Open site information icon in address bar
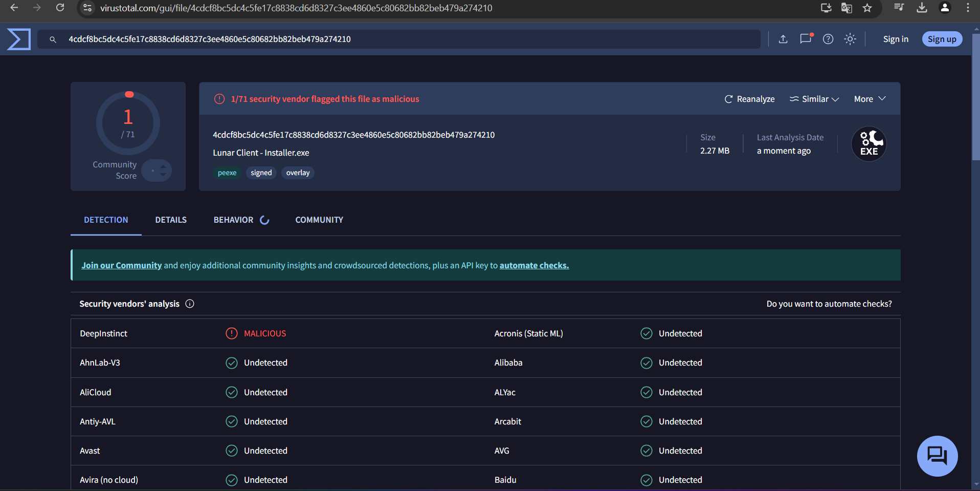The image size is (980, 491). click(88, 8)
